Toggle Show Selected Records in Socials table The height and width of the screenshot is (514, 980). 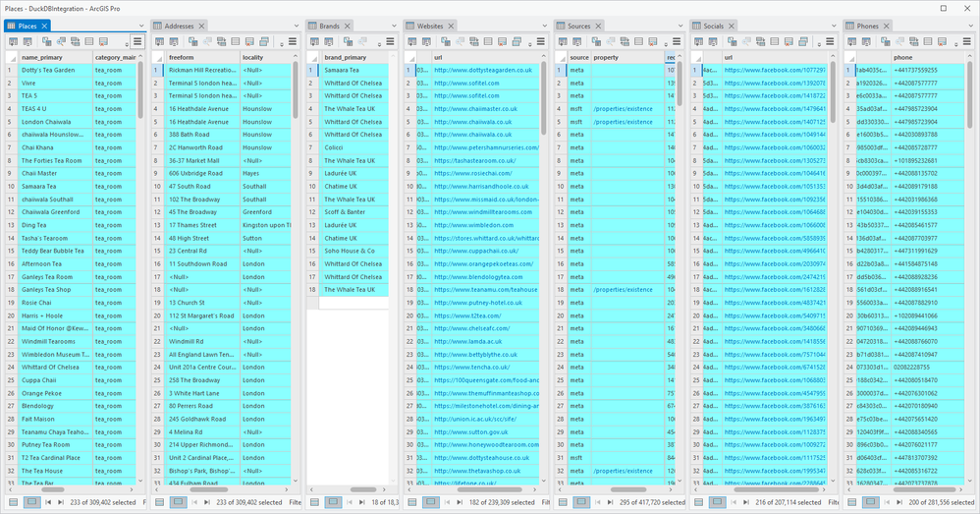tap(718, 502)
